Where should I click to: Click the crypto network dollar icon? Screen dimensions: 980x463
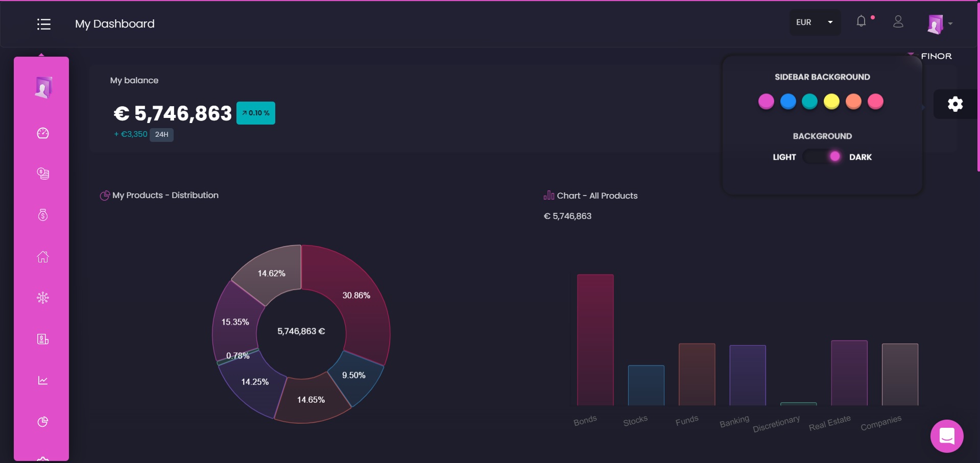(43, 297)
